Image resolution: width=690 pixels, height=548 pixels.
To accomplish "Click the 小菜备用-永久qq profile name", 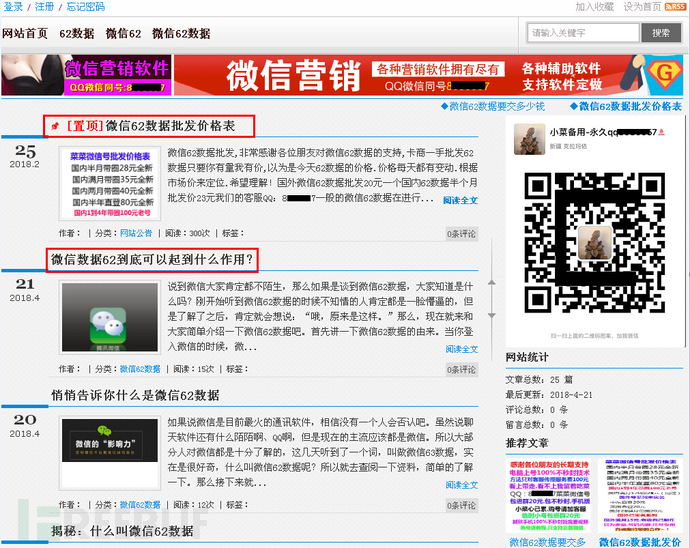I will (603, 132).
